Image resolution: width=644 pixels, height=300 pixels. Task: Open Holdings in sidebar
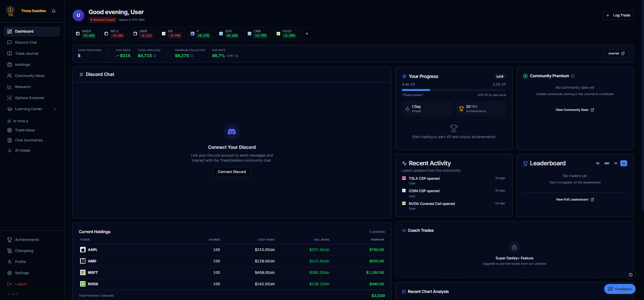[x=32, y=65]
